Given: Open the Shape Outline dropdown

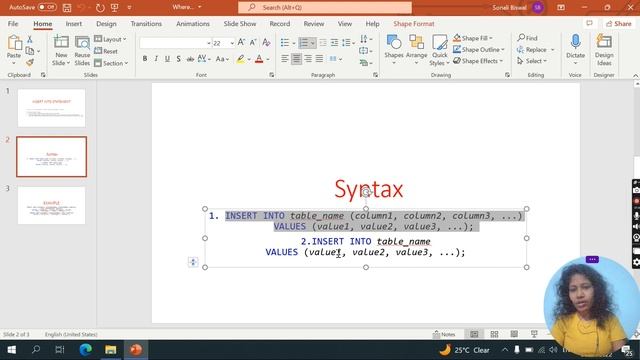Looking at the screenshot, I should coord(479,49).
